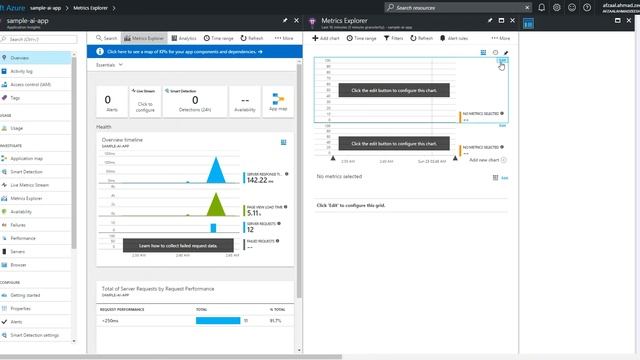
Task: Open Failures in the sidebar
Action: point(36,225)
